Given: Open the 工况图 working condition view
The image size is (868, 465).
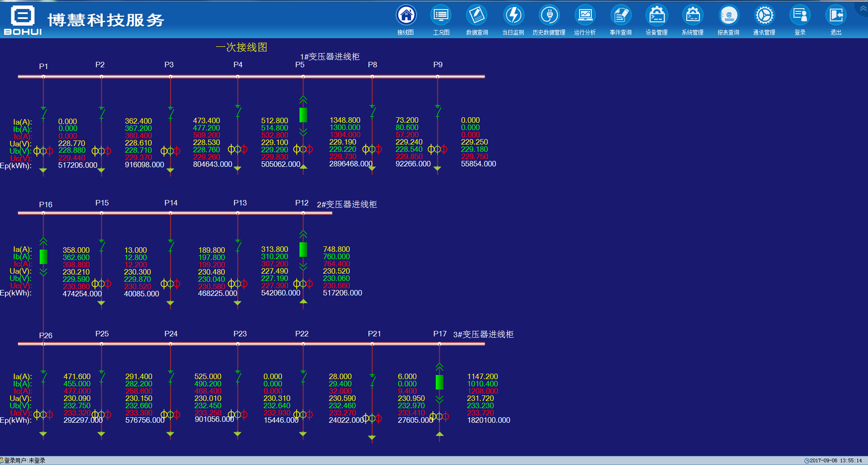Looking at the screenshot, I should (441, 15).
